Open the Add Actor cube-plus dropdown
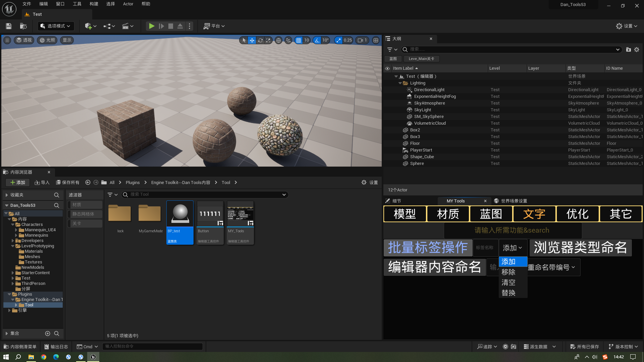 [91, 26]
